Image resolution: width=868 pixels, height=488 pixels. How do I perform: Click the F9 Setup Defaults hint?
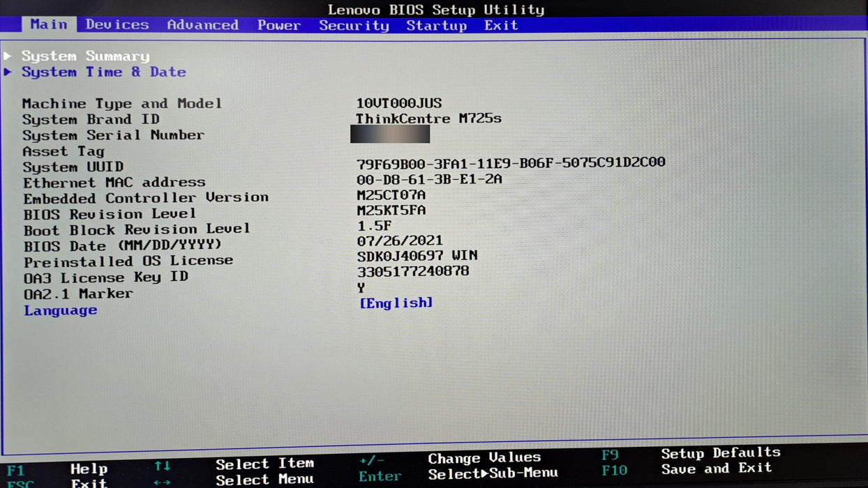coord(691,453)
